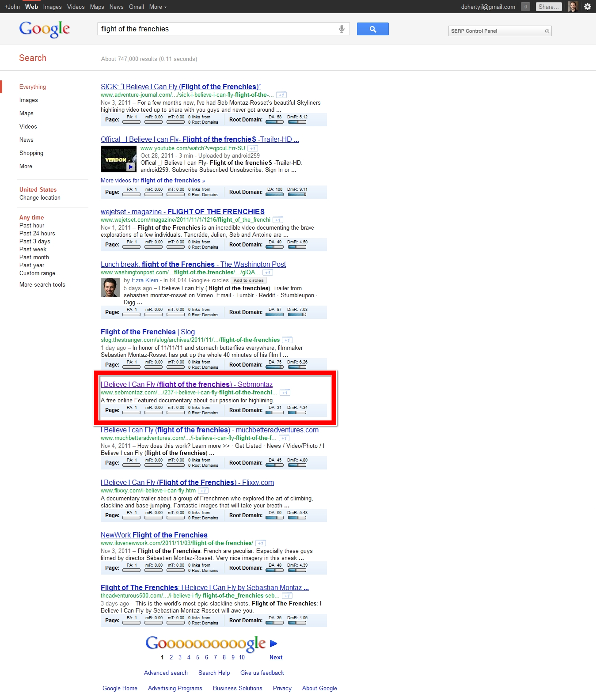Screen dimensions: 596x700
Task: Click the Next pagination link
Action: pyautogui.click(x=276, y=658)
